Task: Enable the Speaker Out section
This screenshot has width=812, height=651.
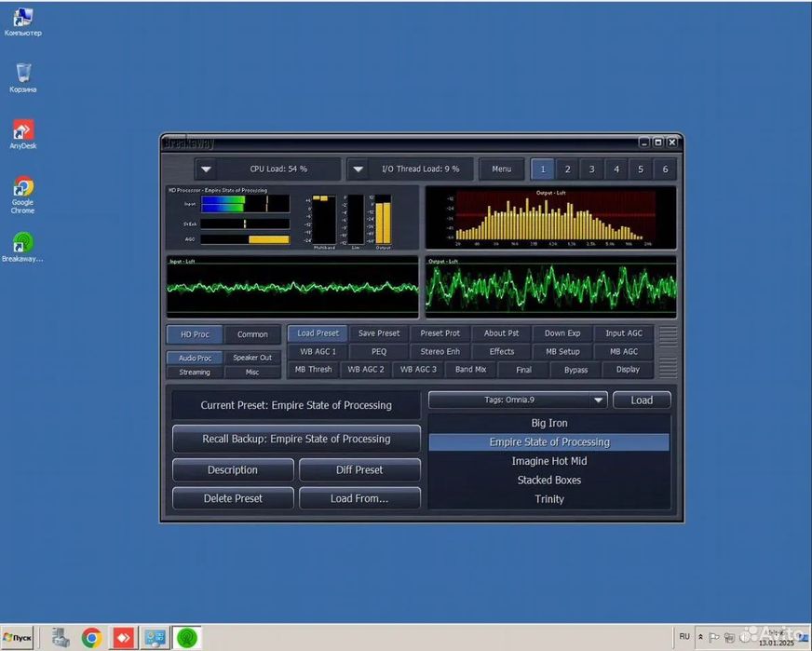Action: 252,358
